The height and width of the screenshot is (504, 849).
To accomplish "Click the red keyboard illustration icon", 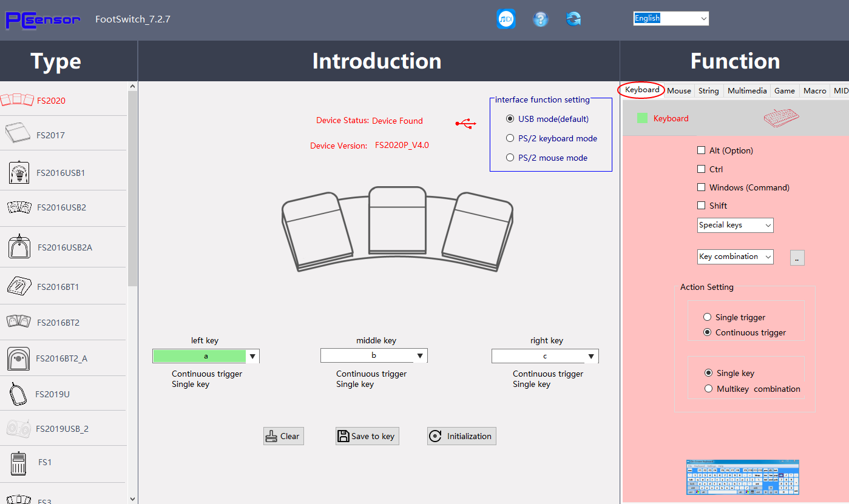I will coord(781,118).
